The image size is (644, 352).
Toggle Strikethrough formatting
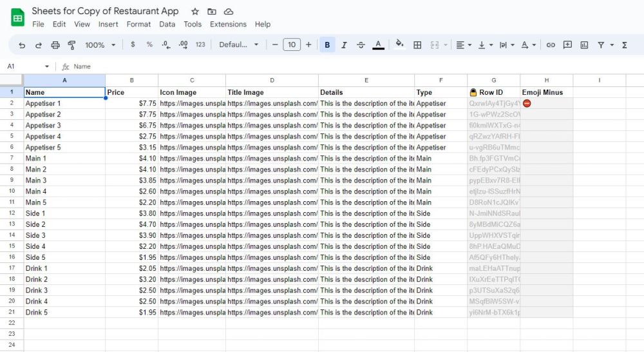point(361,45)
